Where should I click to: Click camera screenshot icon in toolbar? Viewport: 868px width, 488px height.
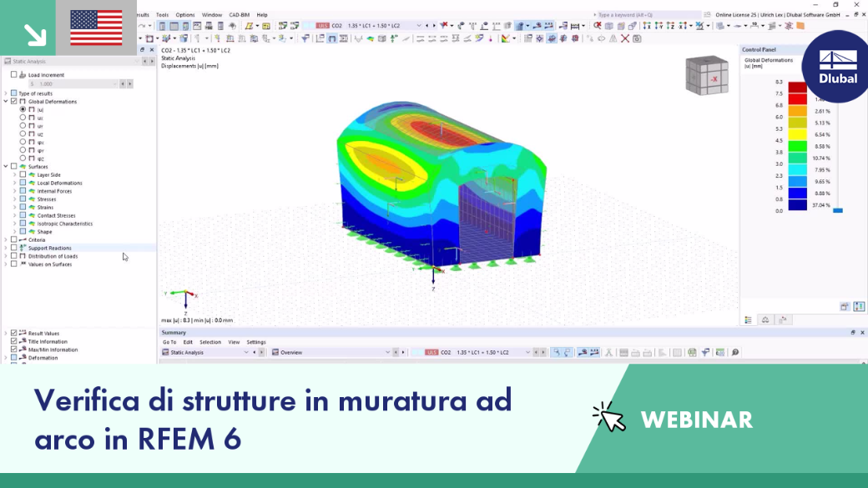click(637, 38)
